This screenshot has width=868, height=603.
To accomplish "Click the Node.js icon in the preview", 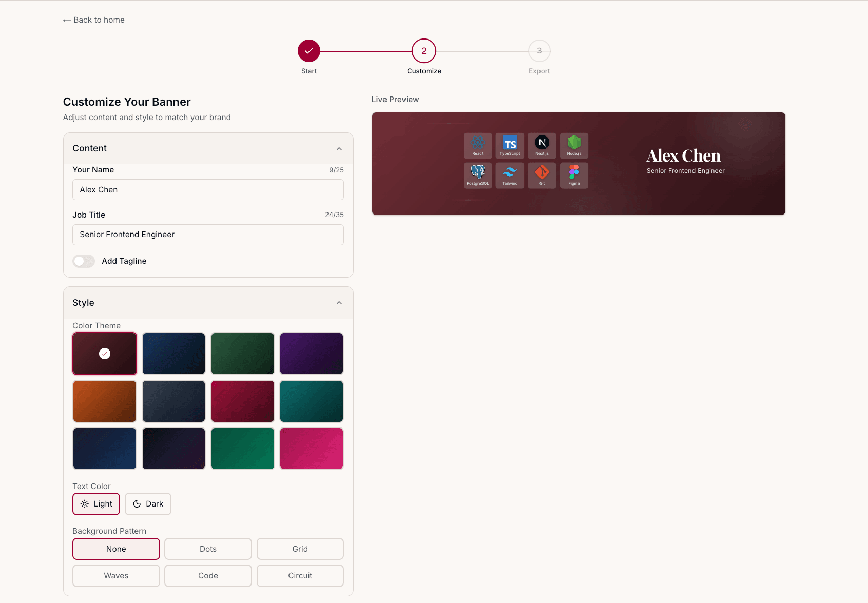I will coord(574,145).
